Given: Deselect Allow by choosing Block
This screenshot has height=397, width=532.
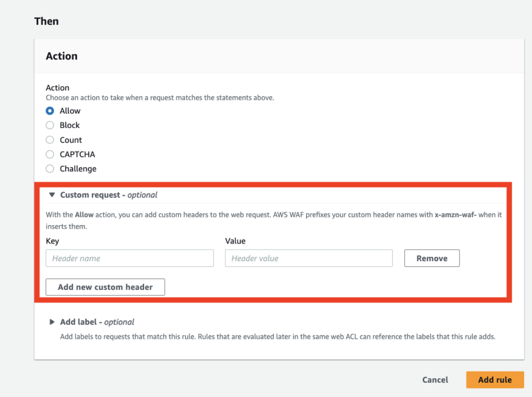Looking at the screenshot, I should tap(49, 125).
